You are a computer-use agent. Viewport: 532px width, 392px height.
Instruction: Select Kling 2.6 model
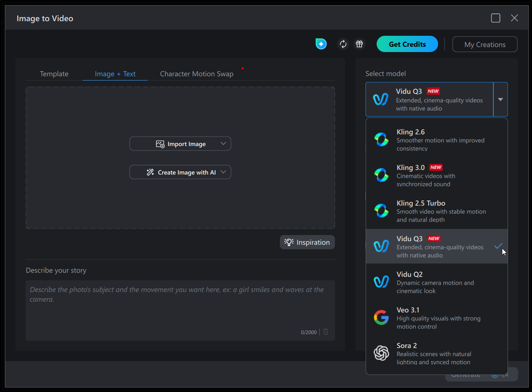(x=436, y=139)
